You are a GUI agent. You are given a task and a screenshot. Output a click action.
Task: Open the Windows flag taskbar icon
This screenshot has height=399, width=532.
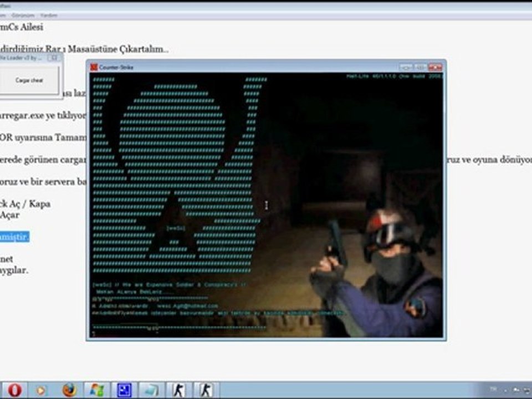coord(96,390)
